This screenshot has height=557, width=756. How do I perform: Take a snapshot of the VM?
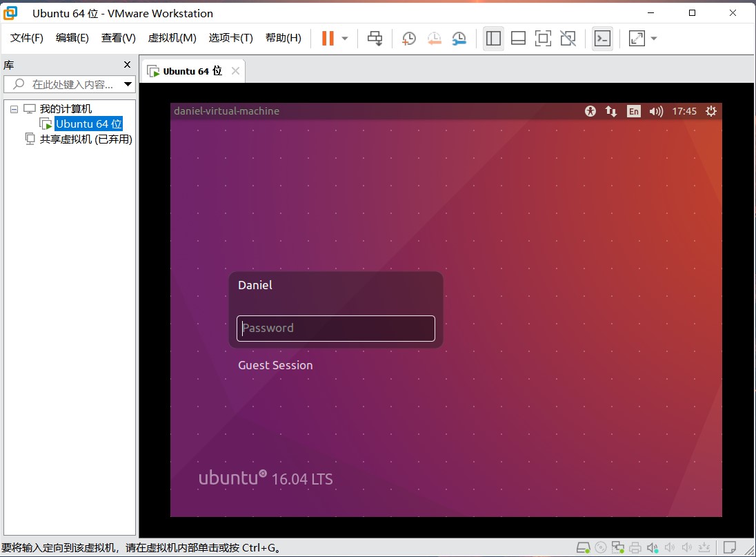click(409, 38)
